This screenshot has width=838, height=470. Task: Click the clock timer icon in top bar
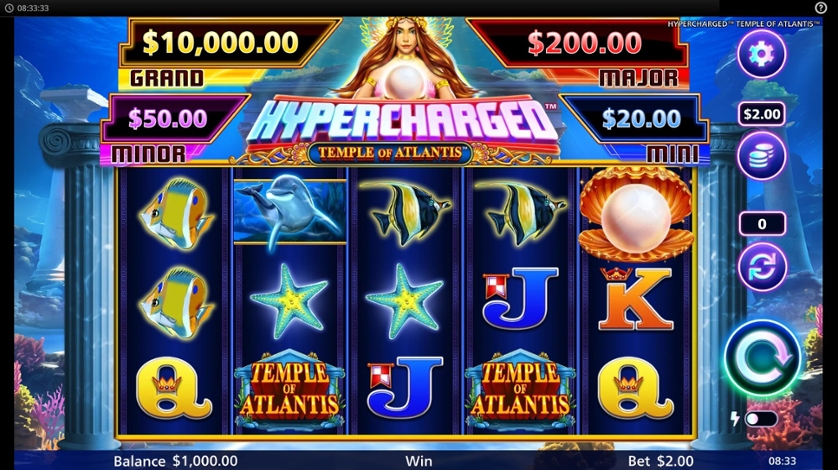point(9,8)
